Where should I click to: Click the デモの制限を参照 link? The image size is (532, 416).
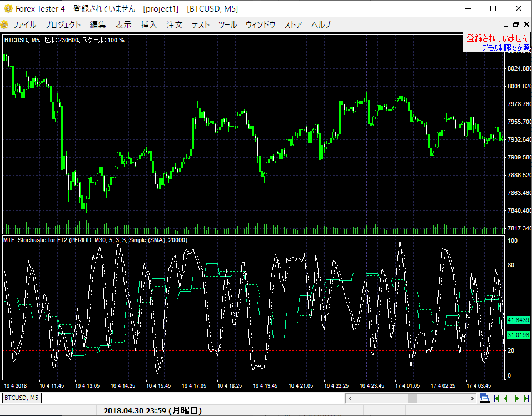click(x=505, y=47)
